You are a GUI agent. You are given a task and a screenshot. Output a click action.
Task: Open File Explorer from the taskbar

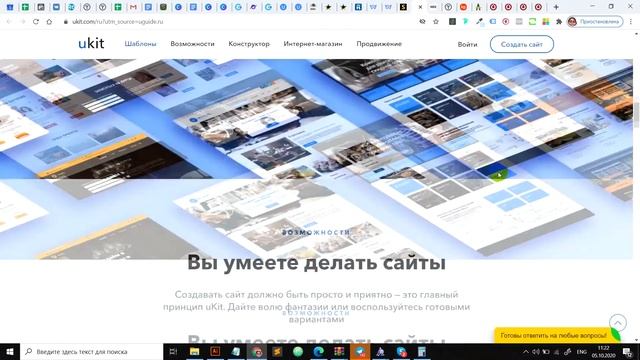pos(194,351)
